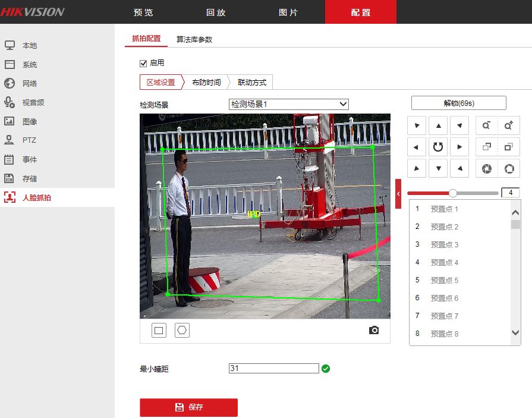The width and height of the screenshot is (532, 418).
Task: Click the PTZ auto-scan rotate icon
Action: pos(438,147)
